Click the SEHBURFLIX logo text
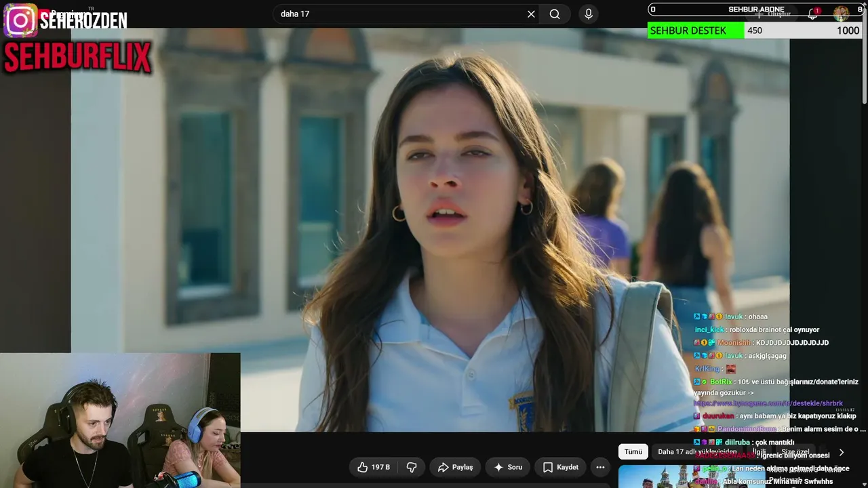 coord(77,57)
